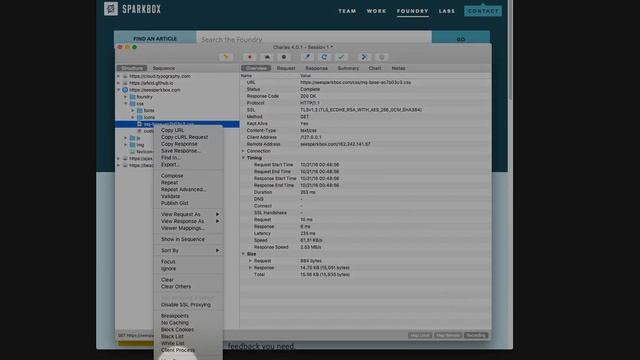Expand the afeld.github.io host node
The image size is (640, 360).
119,83
